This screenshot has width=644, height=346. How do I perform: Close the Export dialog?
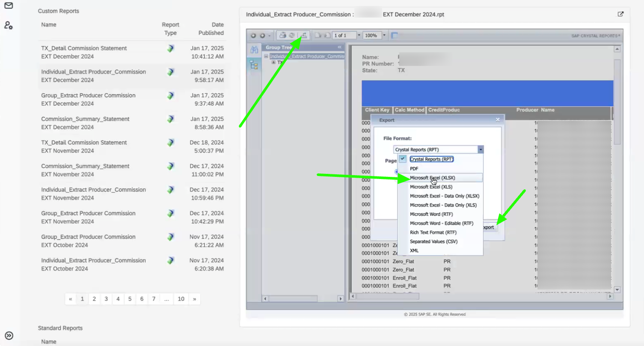(x=498, y=120)
